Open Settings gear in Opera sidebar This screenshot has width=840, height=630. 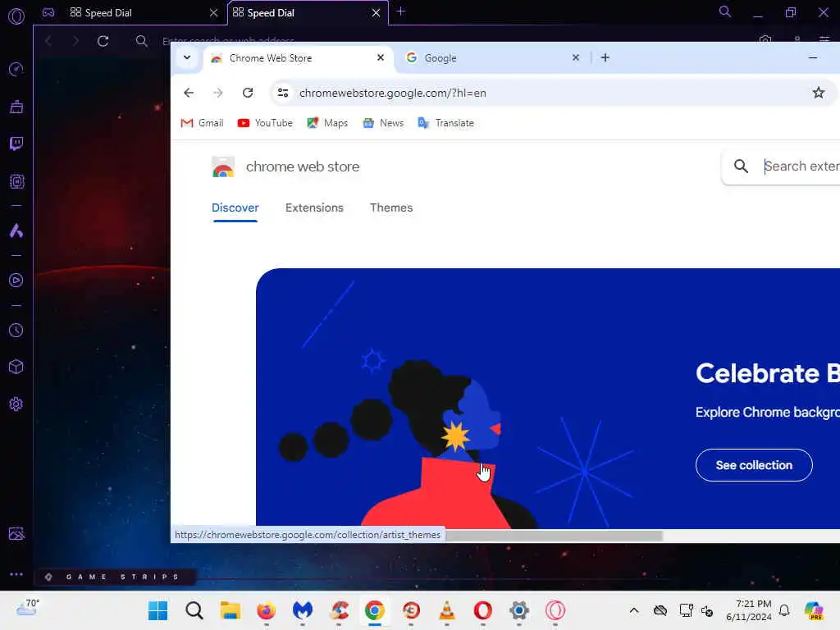tap(16, 404)
